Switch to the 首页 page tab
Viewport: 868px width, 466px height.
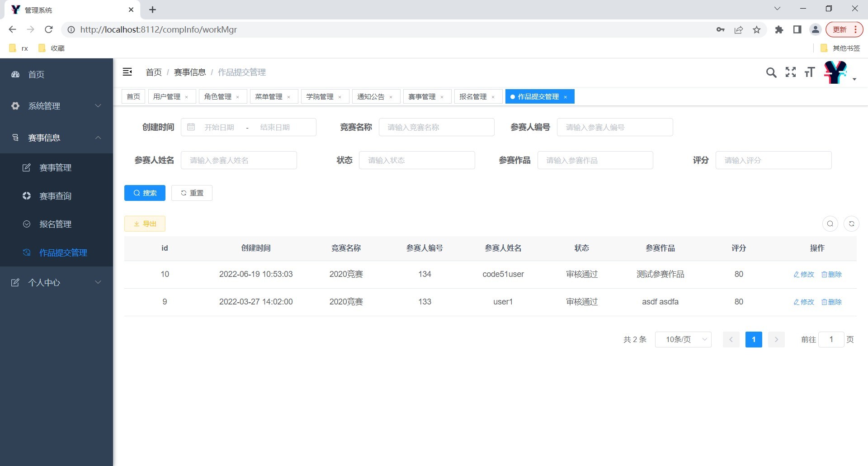(x=133, y=96)
